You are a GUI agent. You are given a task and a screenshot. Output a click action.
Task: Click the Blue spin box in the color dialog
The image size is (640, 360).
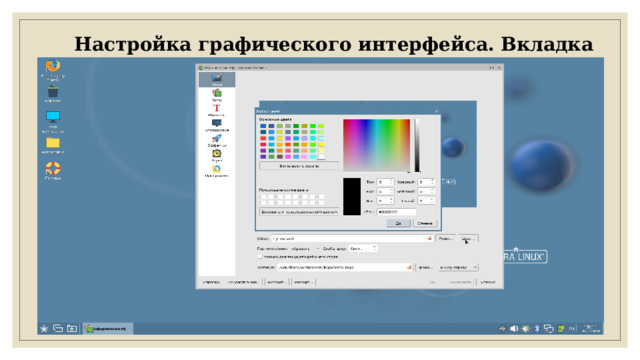pos(427,201)
